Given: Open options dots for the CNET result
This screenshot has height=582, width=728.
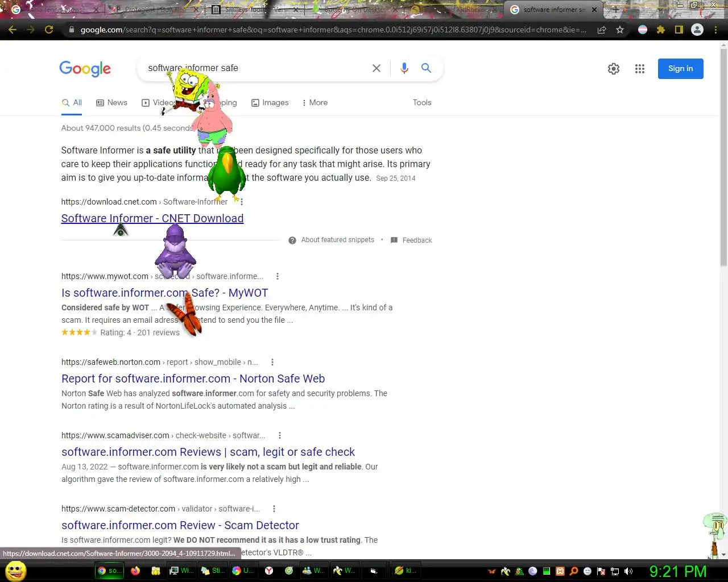Looking at the screenshot, I should (x=242, y=202).
